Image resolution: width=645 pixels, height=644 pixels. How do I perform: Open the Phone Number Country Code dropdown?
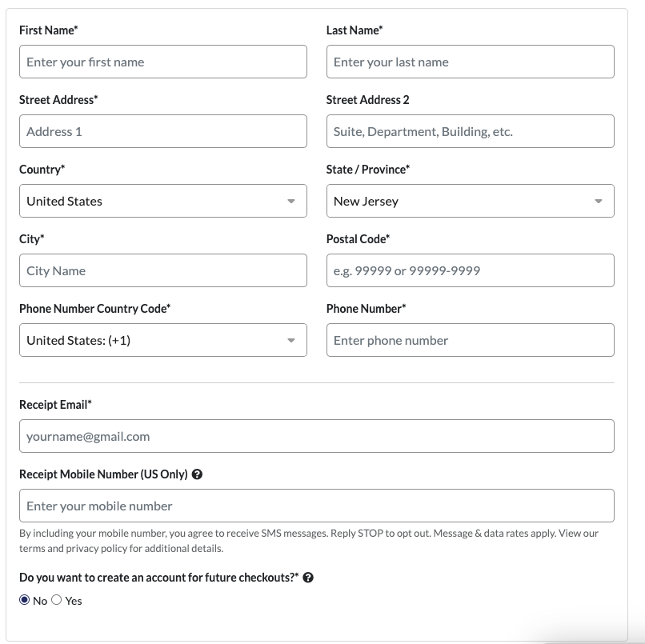coord(163,340)
